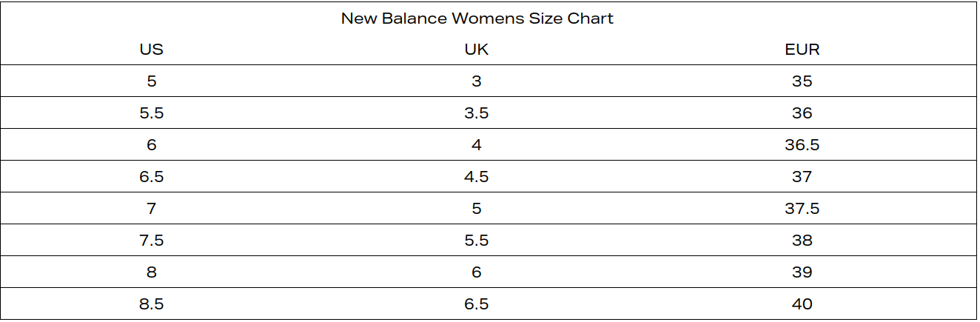
Task: Click EUR size 36 cell
Action: [x=802, y=113]
